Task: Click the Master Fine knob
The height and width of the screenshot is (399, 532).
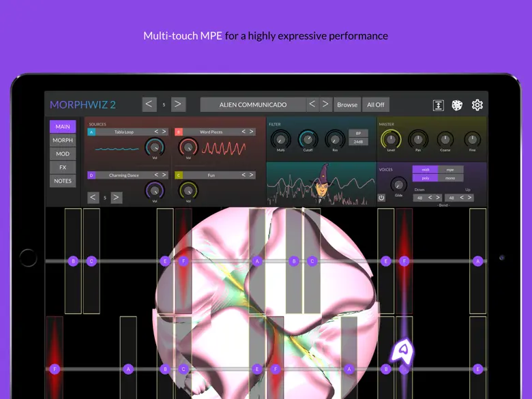Action: (472, 139)
